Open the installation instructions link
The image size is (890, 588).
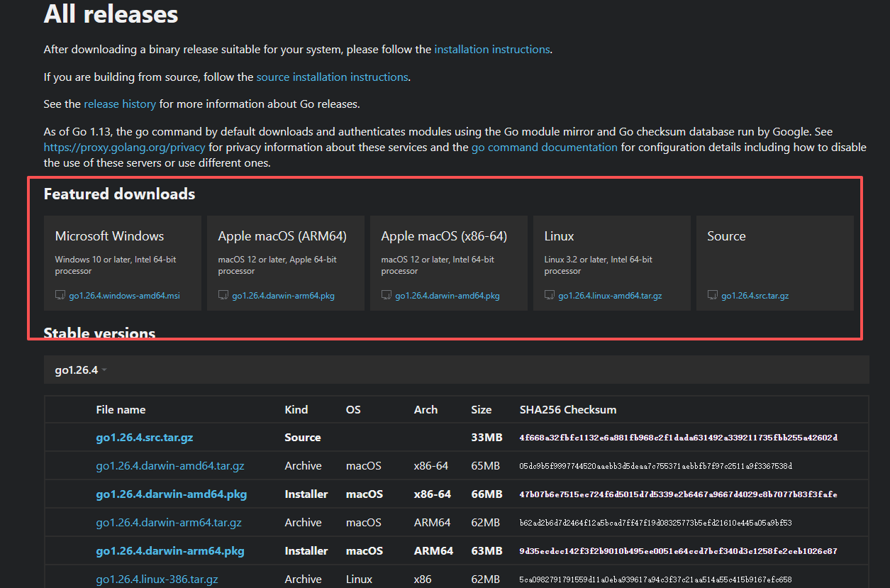coord(492,50)
